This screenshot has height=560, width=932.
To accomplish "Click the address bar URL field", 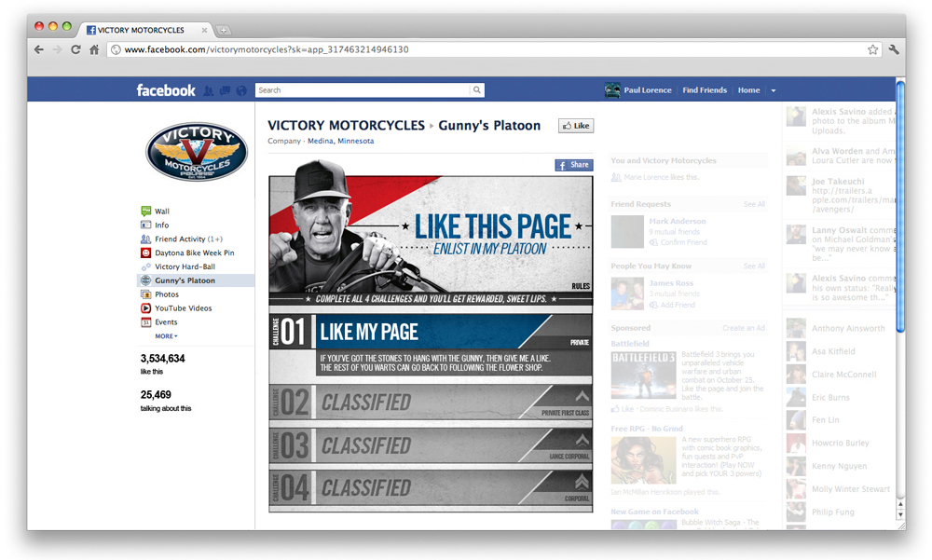I will 487,49.
